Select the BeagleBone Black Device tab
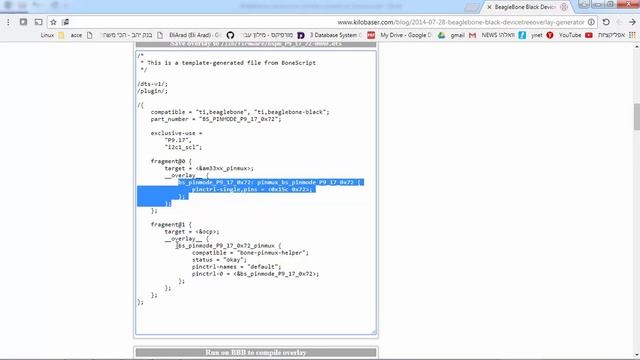Screen dimensions: 640x360 527,7
